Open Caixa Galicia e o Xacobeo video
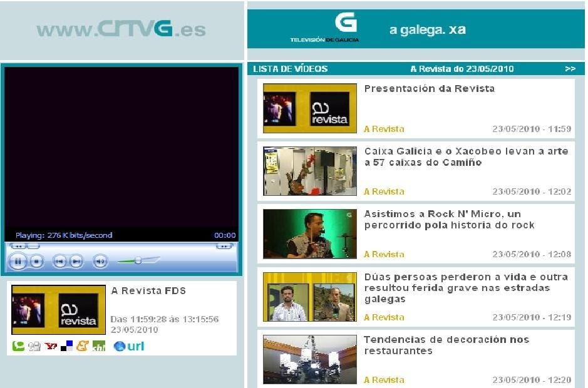The image size is (588, 388). pyautogui.click(x=466, y=156)
